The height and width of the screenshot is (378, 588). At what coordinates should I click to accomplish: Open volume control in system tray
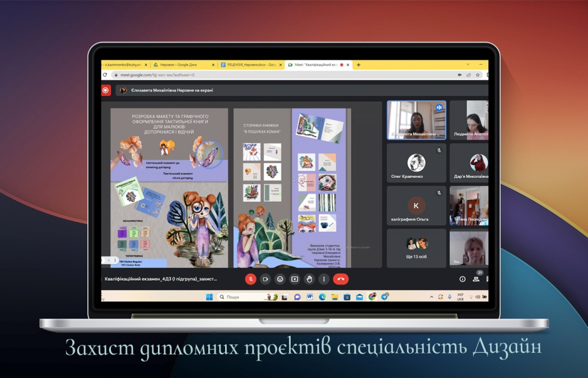tap(478, 297)
